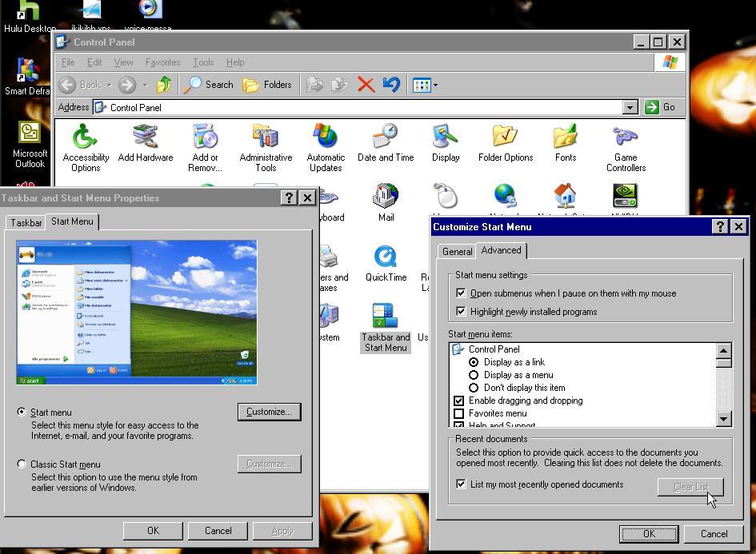Expand the Address bar dropdown
The height and width of the screenshot is (554, 756).
(x=630, y=107)
